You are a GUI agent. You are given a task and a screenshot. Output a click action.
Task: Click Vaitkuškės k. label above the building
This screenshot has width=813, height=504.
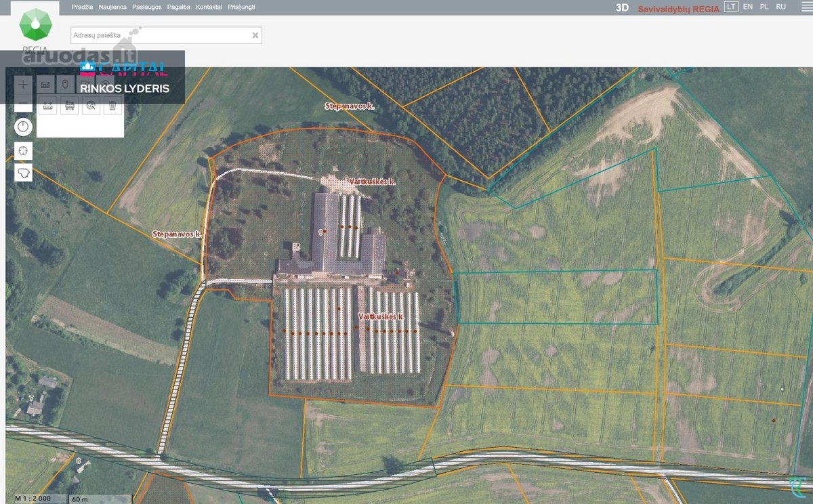(x=373, y=182)
